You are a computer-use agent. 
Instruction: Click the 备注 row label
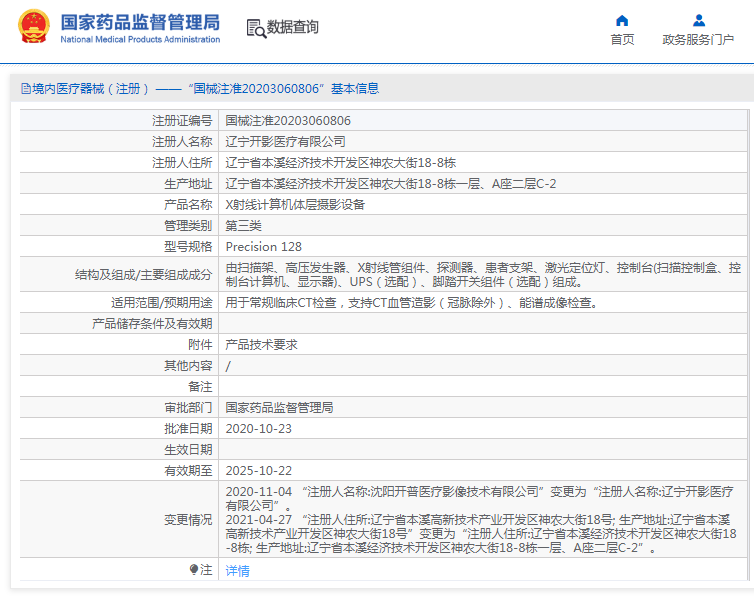[200, 387]
